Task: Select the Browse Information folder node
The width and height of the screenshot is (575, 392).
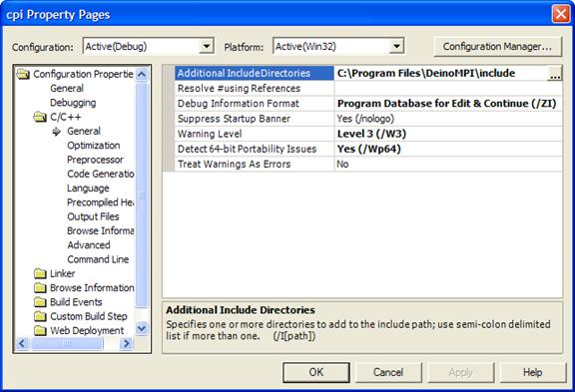Action: (x=92, y=288)
